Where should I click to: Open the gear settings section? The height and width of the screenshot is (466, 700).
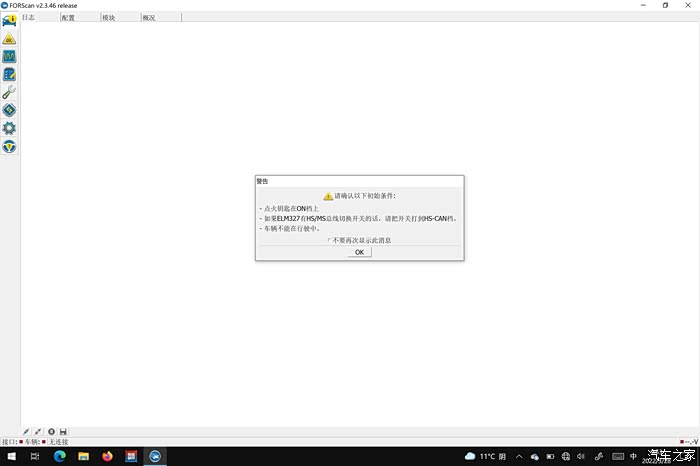(9, 128)
